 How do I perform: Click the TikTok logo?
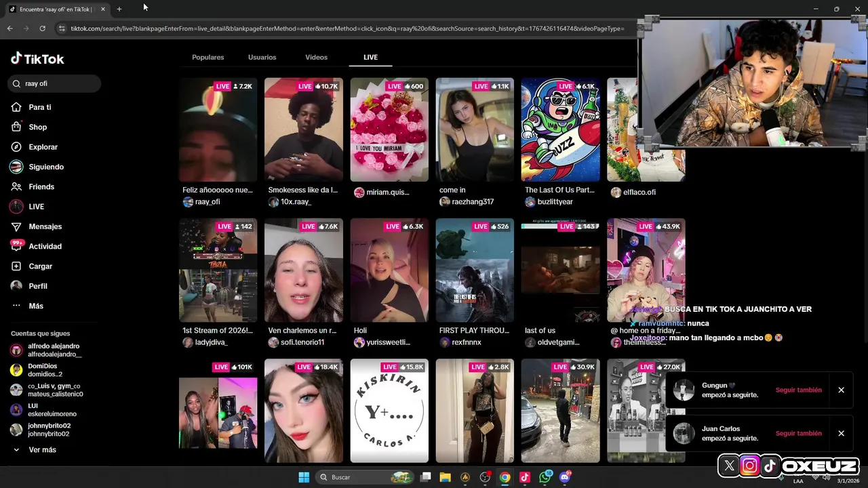click(37, 59)
